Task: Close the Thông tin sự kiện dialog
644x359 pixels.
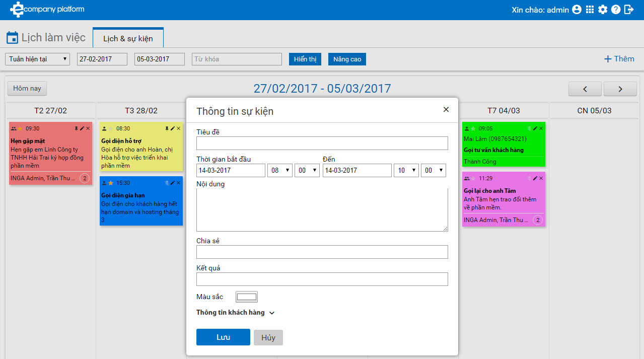Action: click(x=446, y=109)
